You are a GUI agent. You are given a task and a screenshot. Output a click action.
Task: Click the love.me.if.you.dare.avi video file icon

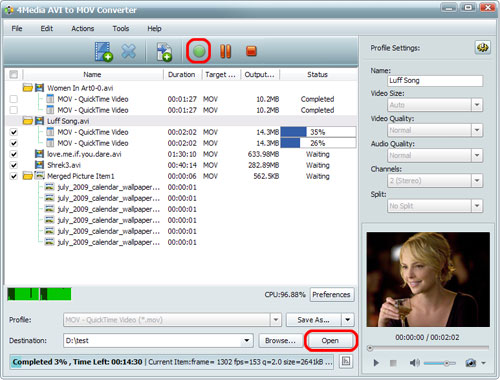tap(39, 154)
